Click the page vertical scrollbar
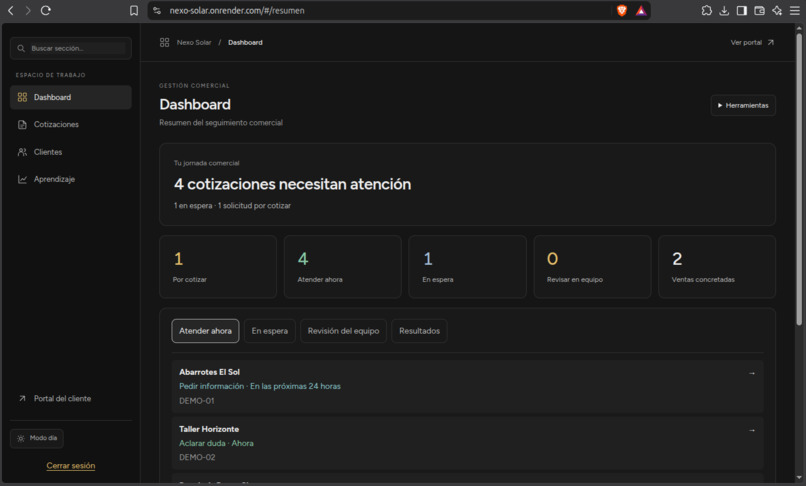 coord(799,180)
